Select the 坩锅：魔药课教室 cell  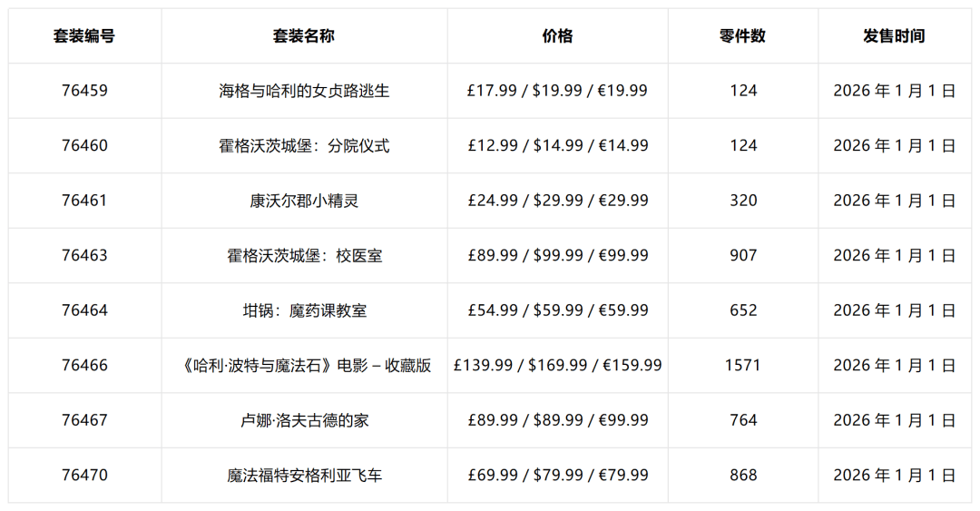coord(304,310)
